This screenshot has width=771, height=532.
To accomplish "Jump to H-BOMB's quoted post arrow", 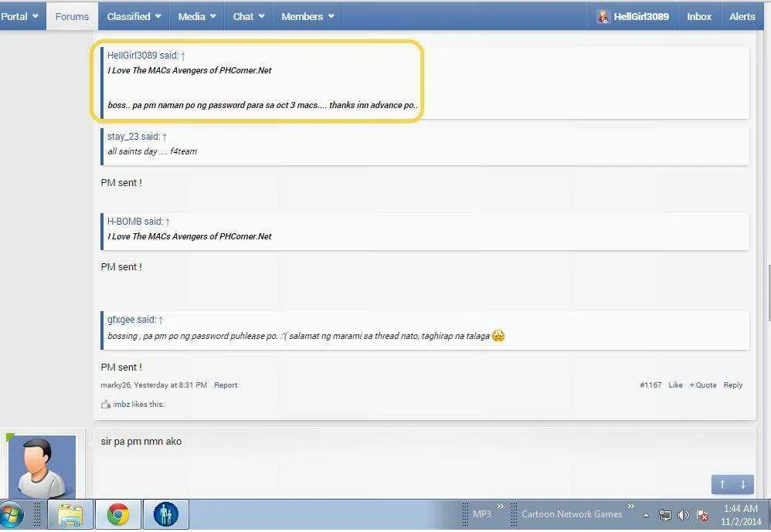I will pyautogui.click(x=167, y=222).
